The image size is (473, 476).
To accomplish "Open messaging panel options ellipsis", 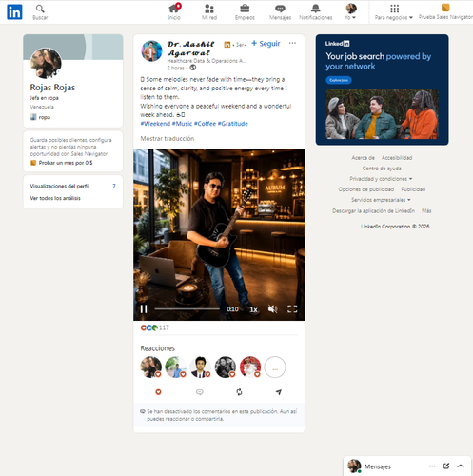I will point(432,466).
